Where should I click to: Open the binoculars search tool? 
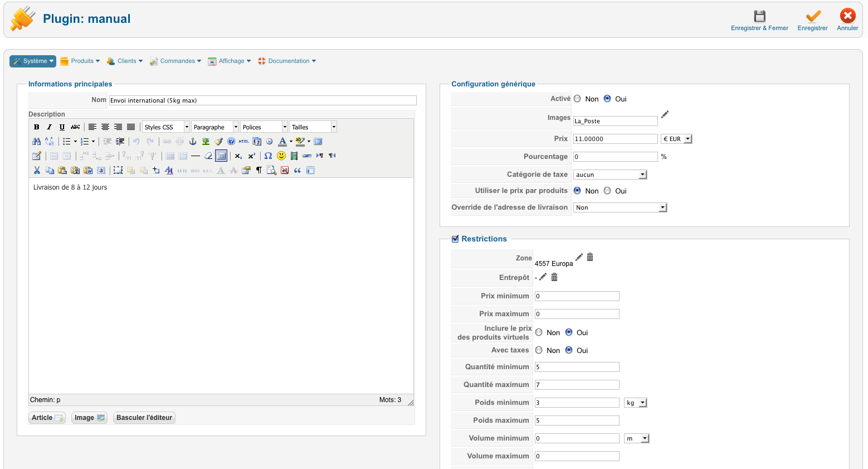click(37, 142)
